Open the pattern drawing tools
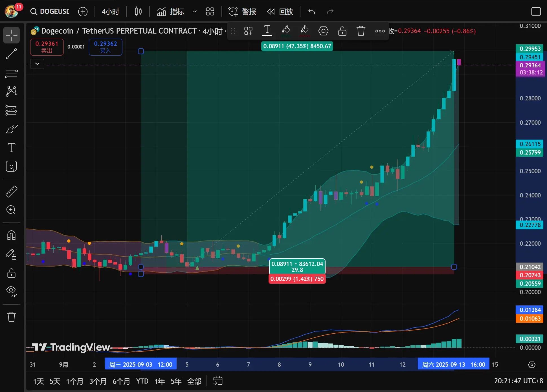Viewport: 547px width, 392px height. point(12,91)
